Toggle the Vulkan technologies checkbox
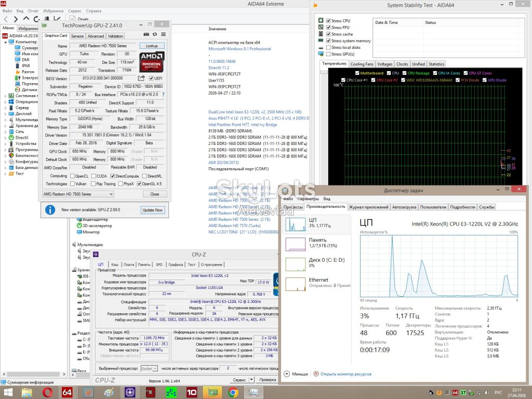 coord(72,183)
